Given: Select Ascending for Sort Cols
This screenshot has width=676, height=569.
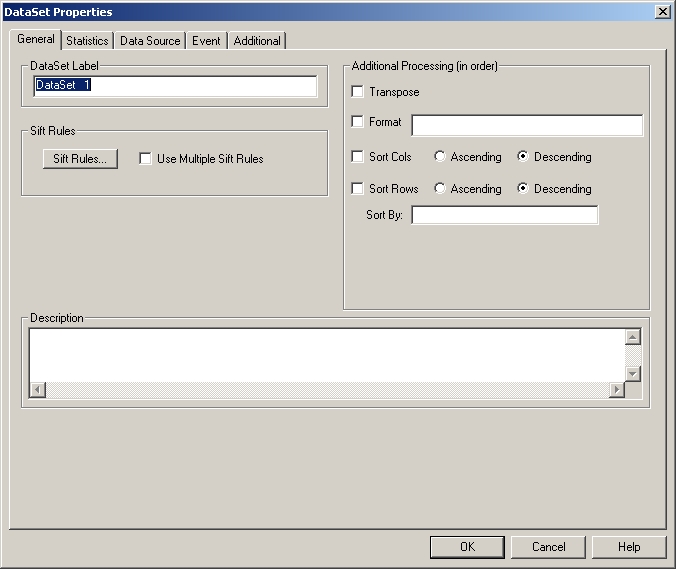Looking at the screenshot, I should pos(440,157).
